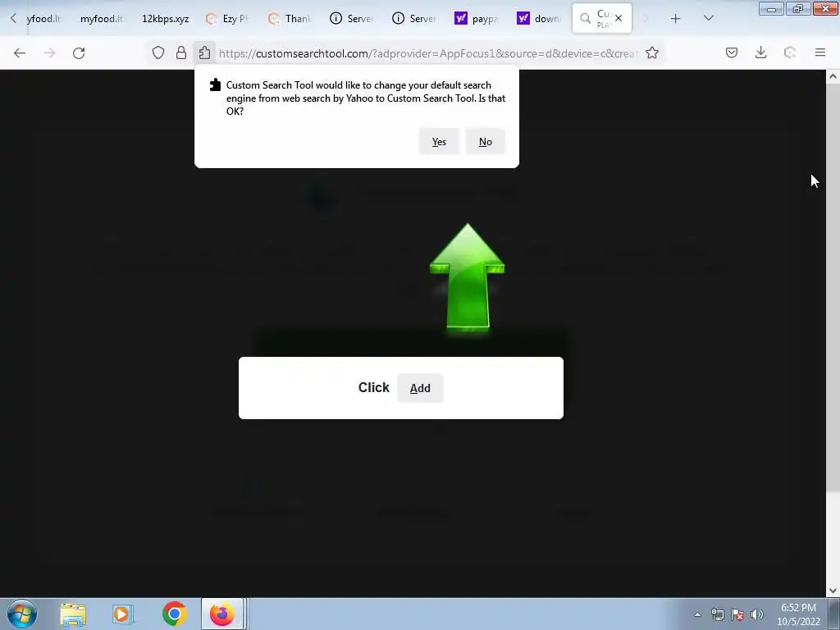This screenshot has height=630, width=840.
Task: Select the second myfood tab
Action: (102, 18)
